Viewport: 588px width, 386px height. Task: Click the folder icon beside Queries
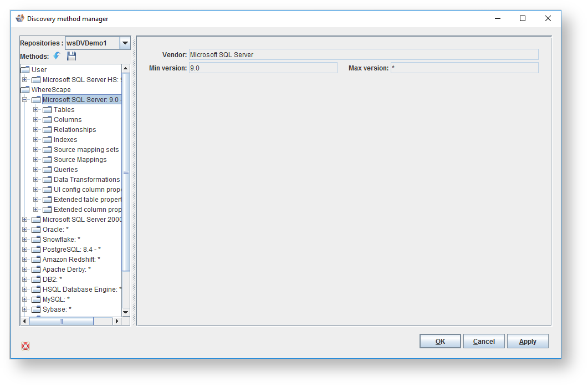[x=47, y=170]
